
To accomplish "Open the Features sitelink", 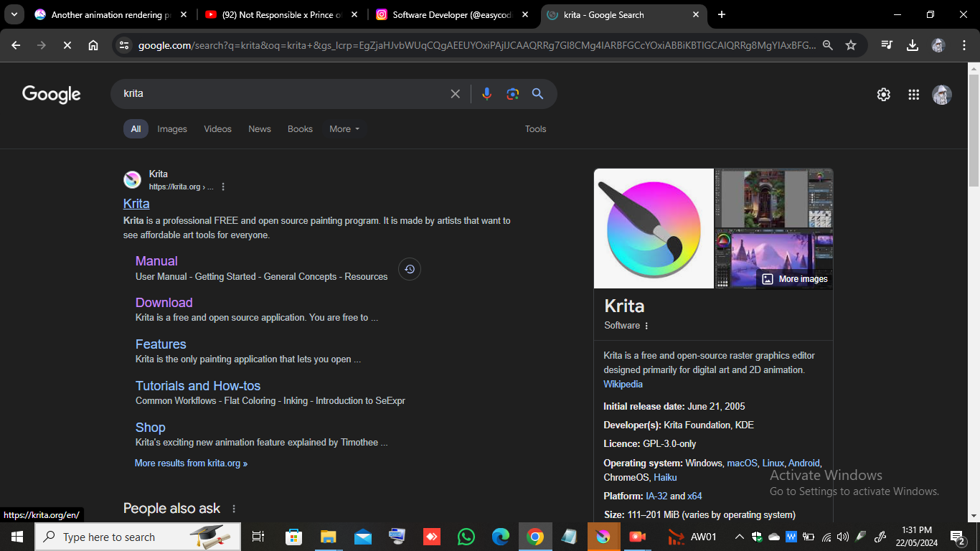I will 161,344.
